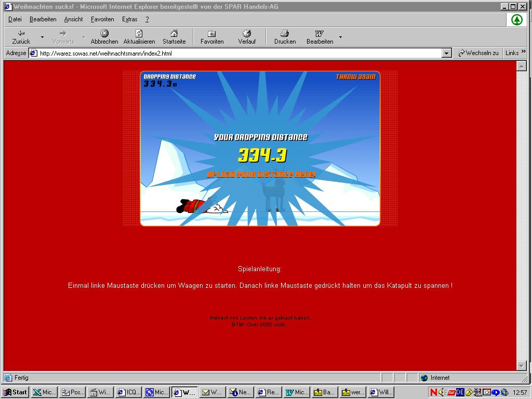Open the Favoriten toolbar panel
This screenshot has height=399, width=532.
[x=212, y=37]
